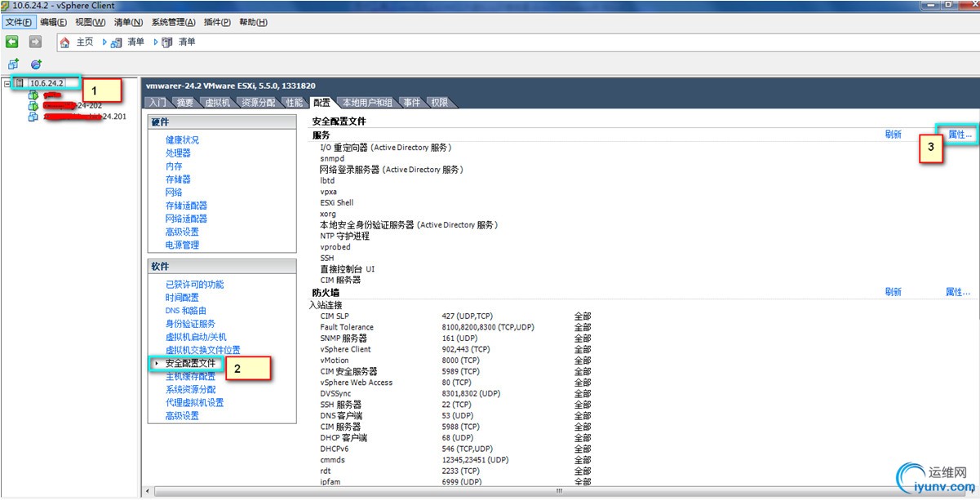Open 系统资源分配 under 软件

(190, 389)
